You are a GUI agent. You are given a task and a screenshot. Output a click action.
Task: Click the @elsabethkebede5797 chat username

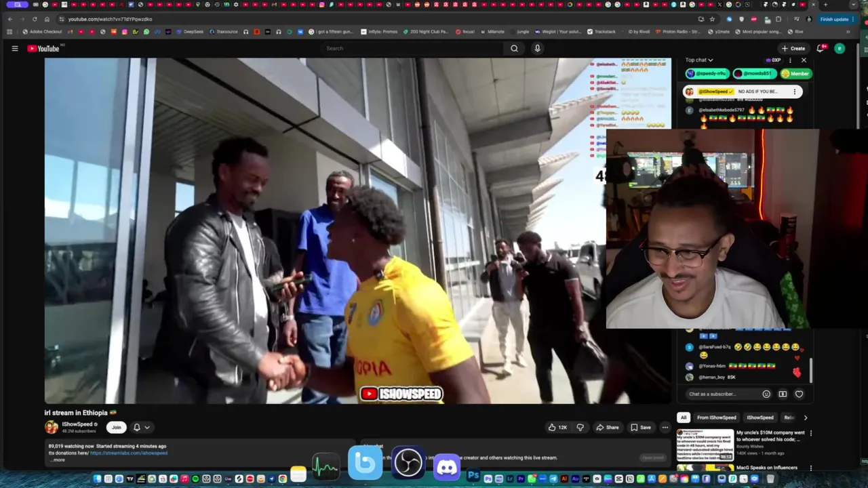coord(721,110)
